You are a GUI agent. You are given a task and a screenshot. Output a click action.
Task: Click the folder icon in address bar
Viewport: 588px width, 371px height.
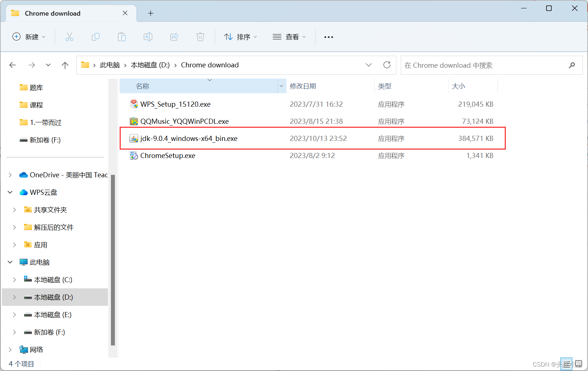point(85,65)
